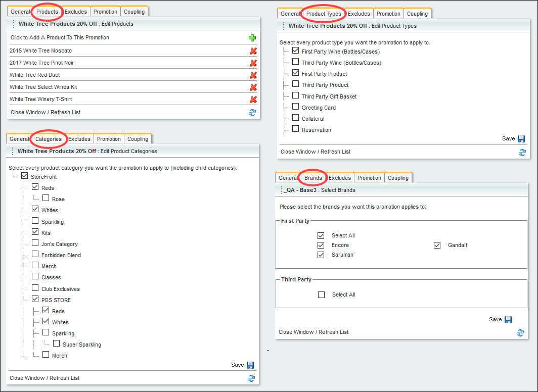
Task: Toggle Third Party Select All checkbox
Action: (x=321, y=295)
